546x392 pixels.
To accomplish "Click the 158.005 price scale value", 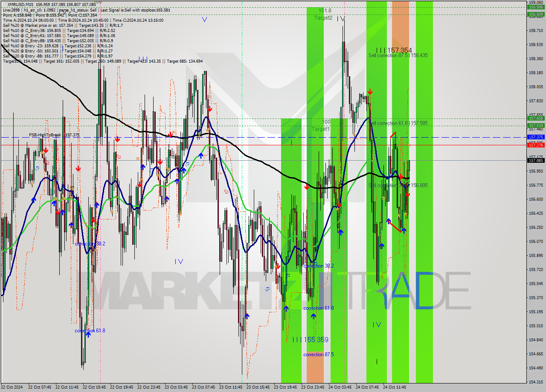I will tap(536, 86).
